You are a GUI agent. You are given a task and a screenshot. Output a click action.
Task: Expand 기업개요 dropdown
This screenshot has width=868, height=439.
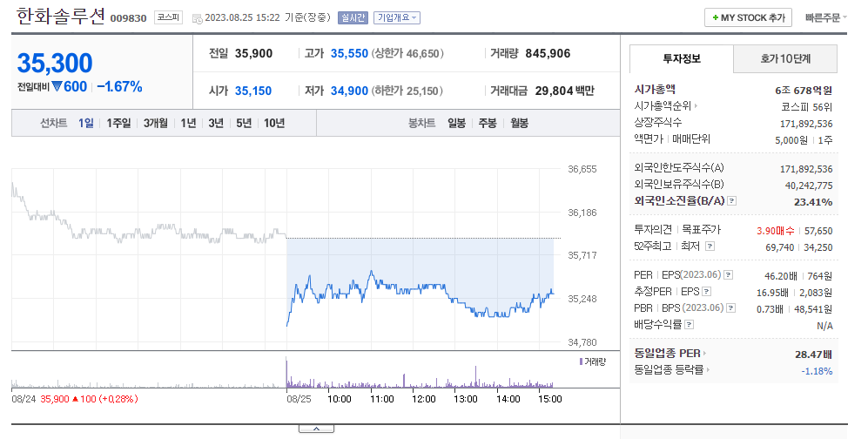click(x=397, y=17)
